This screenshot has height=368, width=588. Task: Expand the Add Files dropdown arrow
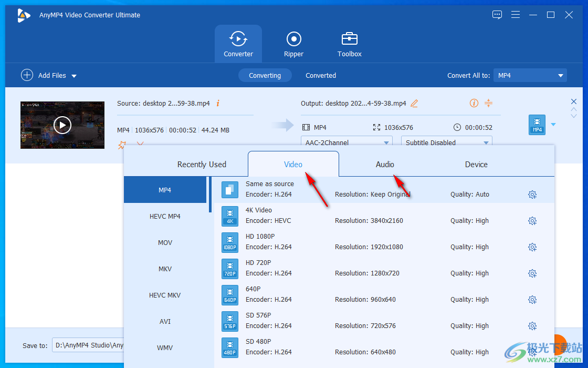pos(74,76)
